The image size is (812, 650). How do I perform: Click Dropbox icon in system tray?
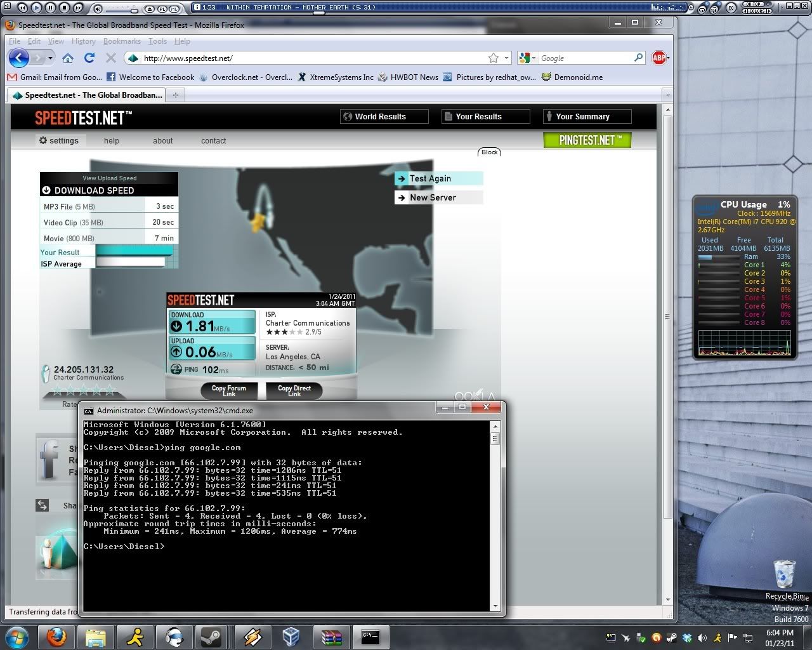687,638
